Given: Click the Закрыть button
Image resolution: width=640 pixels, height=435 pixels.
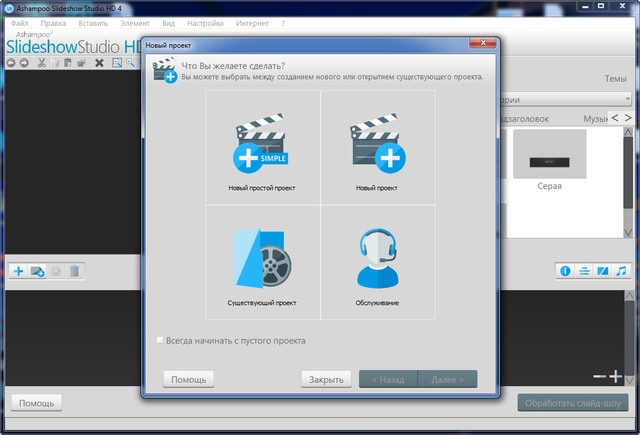Looking at the screenshot, I should tap(326, 380).
